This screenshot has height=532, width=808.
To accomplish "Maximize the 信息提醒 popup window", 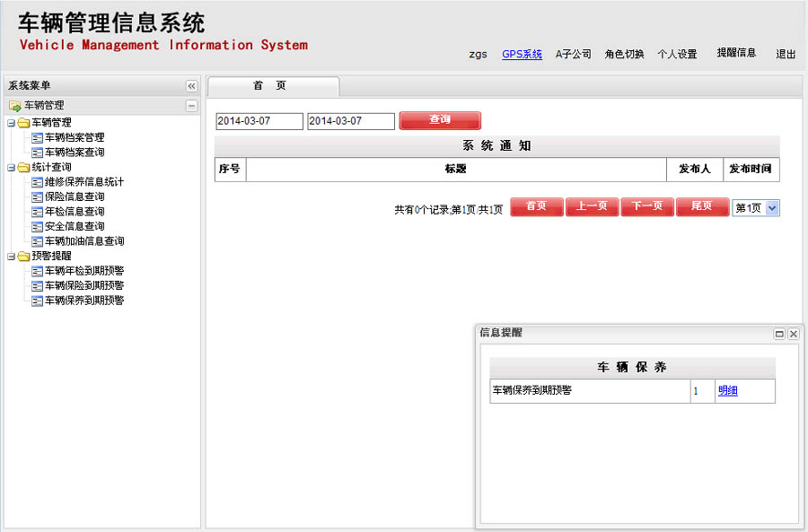I will (779, 334).
